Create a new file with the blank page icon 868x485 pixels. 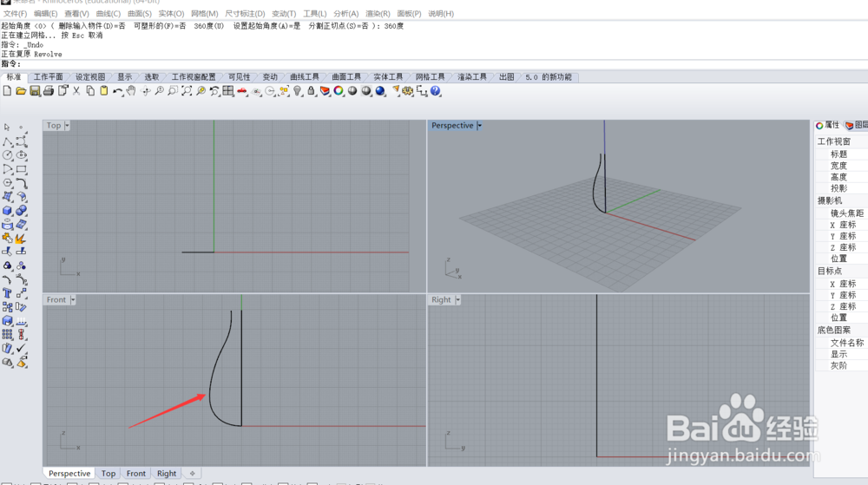[7, 91]
